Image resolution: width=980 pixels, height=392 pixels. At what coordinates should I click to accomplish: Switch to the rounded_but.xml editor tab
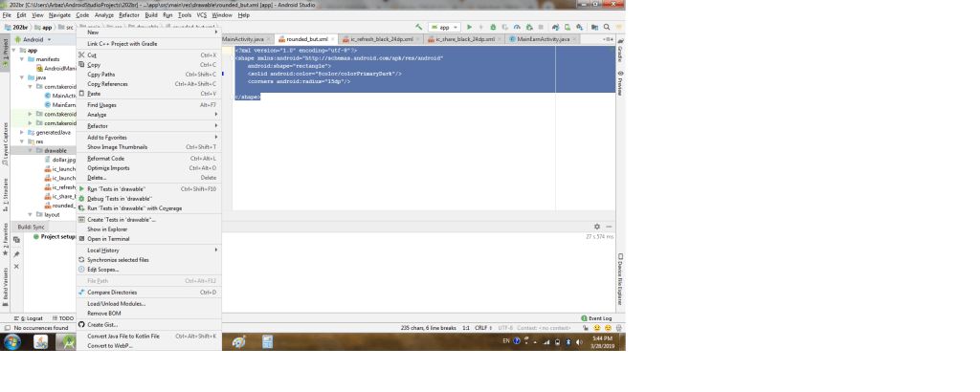coord(306,39)
